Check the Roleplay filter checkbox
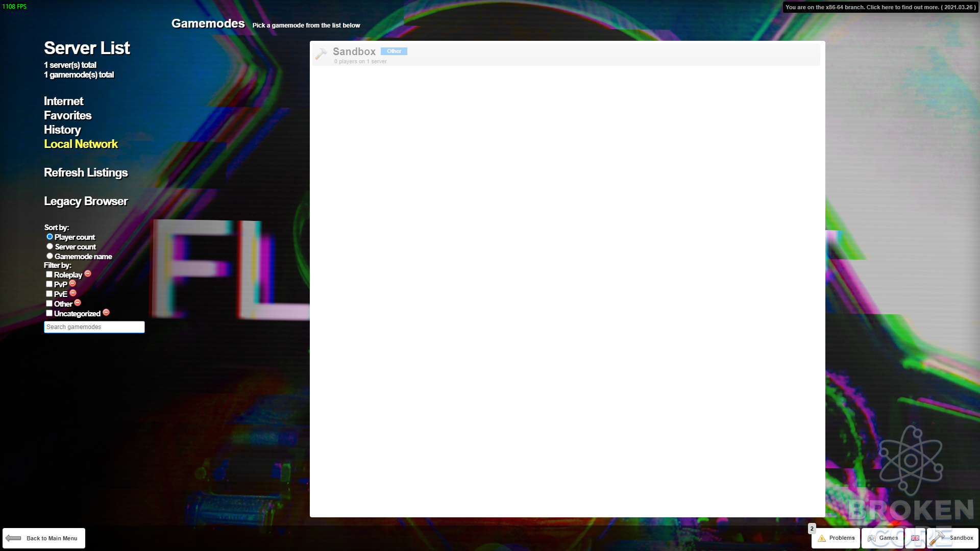The width and height of the screenshot is (980, 551). (x=49, y=274)
